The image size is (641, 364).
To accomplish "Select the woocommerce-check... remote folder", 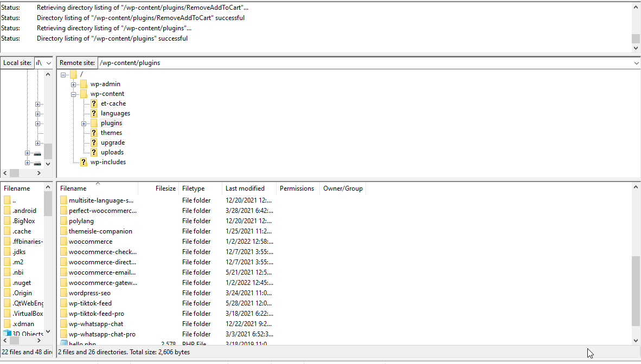I will (x=102, y=252).
